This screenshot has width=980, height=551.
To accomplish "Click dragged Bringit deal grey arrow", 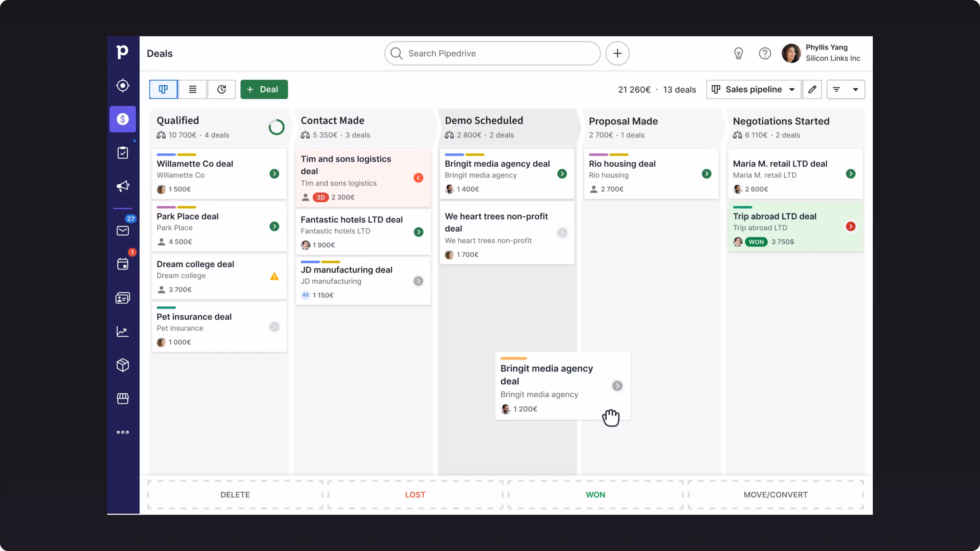I will [x=617, y=386].
